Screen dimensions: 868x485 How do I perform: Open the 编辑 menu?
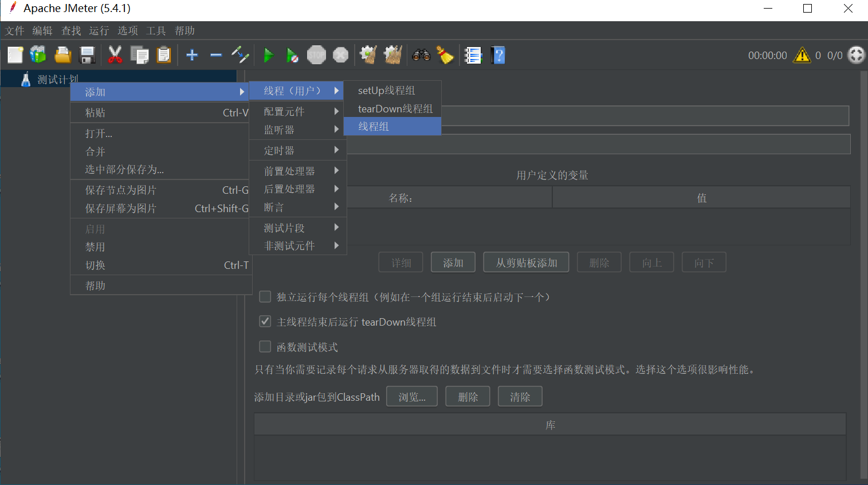pyautogui.click(x=42, y=30)
